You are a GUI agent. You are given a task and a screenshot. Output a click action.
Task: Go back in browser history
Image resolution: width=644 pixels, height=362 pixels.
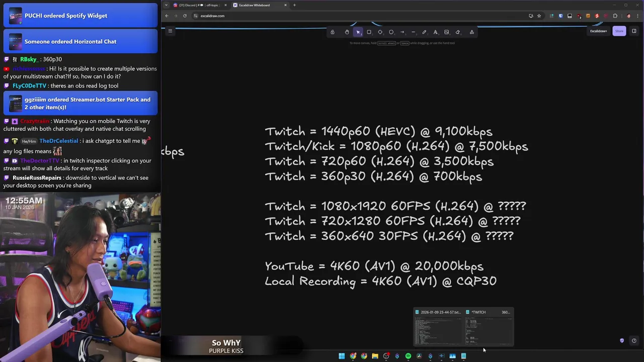167,16
